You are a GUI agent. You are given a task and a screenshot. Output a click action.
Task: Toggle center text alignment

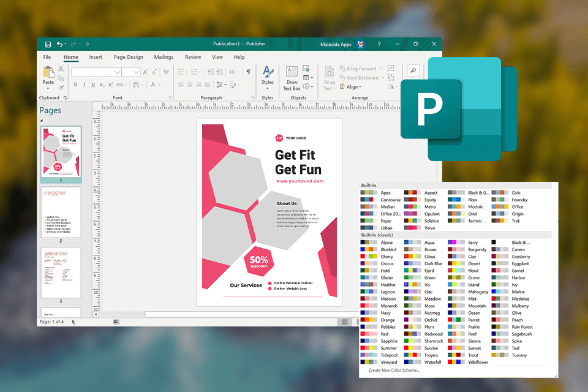(x=190, y=85)
